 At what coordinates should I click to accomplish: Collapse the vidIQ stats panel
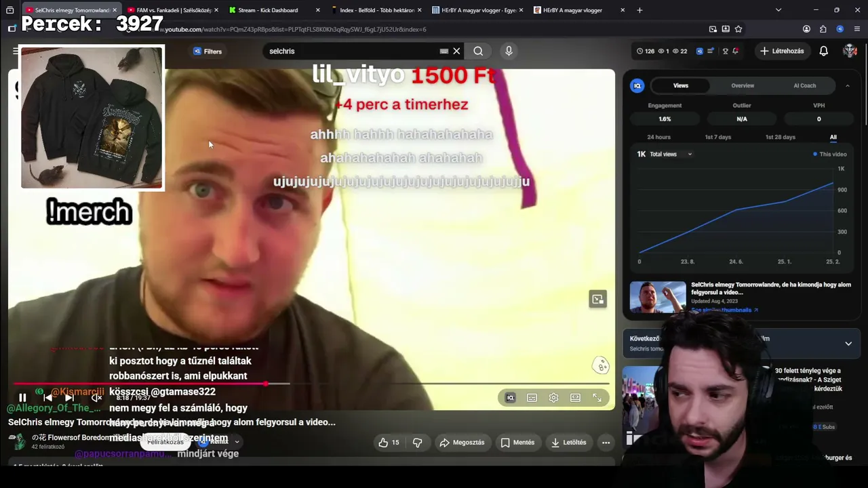tap(848, 85)
